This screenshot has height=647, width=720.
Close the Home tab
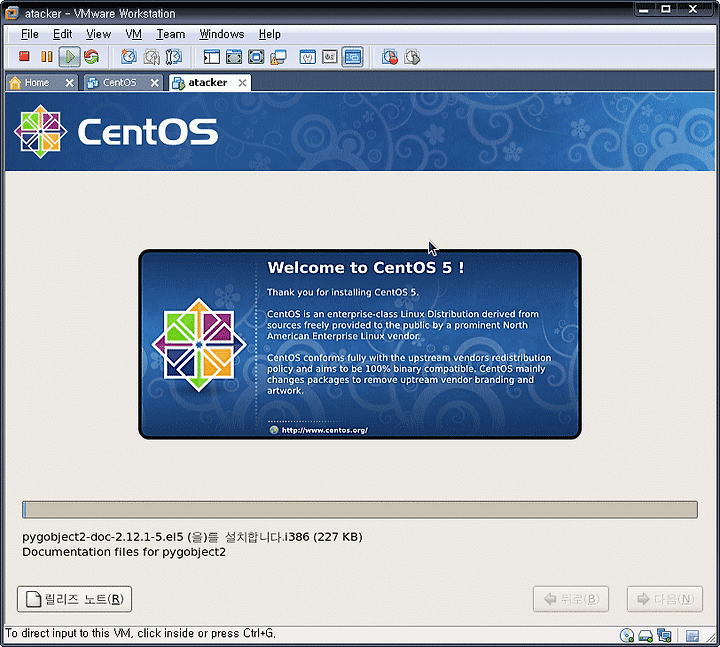69,83
